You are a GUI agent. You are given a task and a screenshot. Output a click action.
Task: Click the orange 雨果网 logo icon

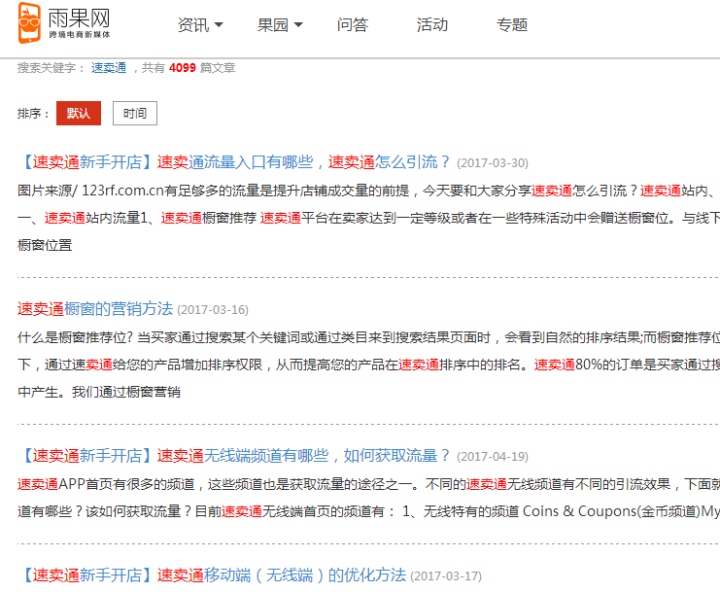(x=31, y=22)
